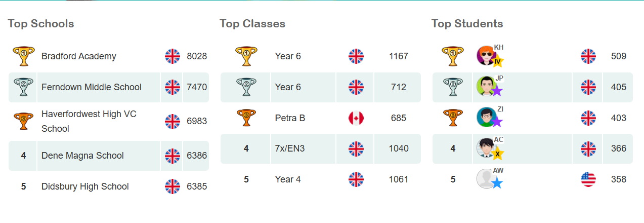This screenshot has width=644, height=223.
Task: Click student ZI's avatar with glasses
Action: click(486, 118)
